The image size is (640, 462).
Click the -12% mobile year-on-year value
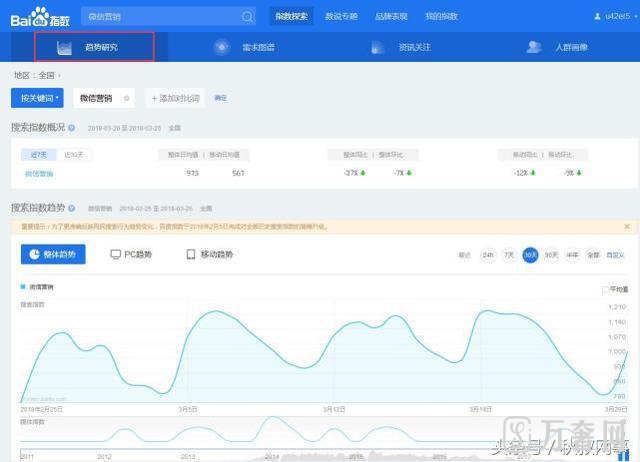pos(521,173)
